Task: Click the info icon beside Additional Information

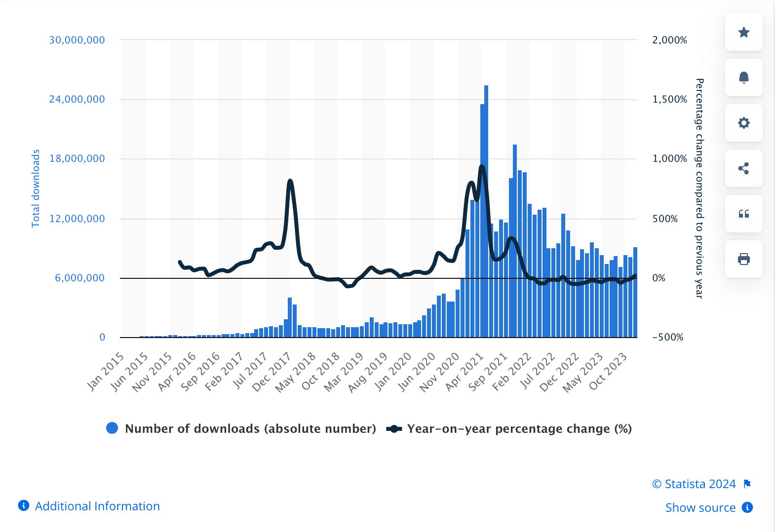Action: click(x=24, y=505)
